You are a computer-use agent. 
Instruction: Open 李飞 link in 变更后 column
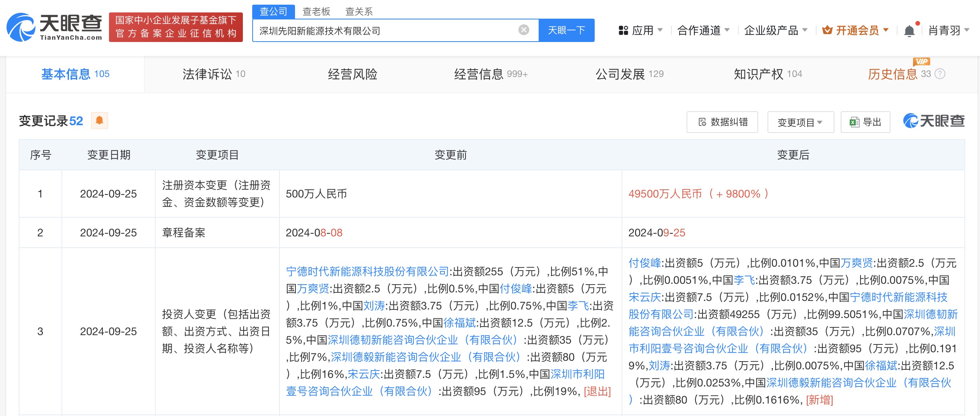[745, 280]
